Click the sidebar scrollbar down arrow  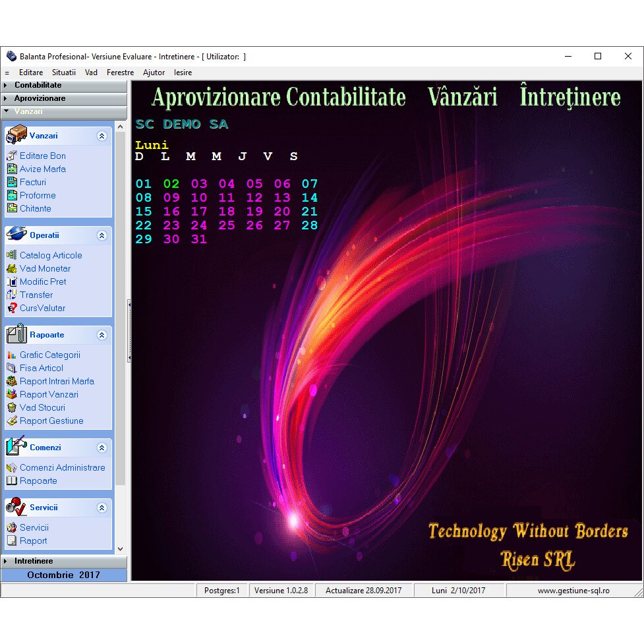(x=120, y=548)
